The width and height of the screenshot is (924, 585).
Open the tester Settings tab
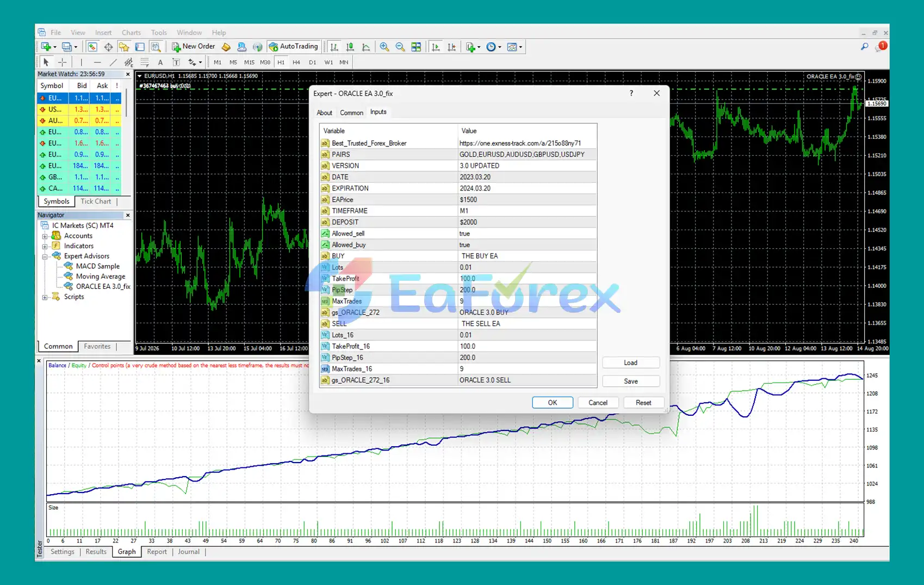[x=63, y=552]
